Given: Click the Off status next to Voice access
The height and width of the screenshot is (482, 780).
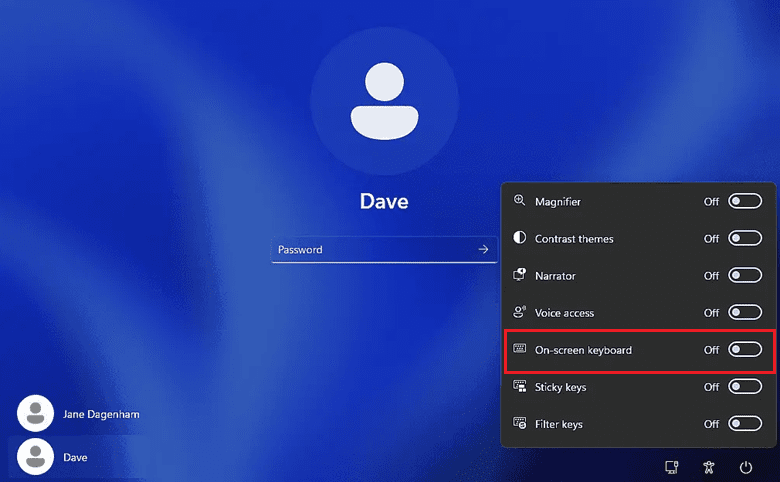Looking at the screenshot, I should pos(711,313).
